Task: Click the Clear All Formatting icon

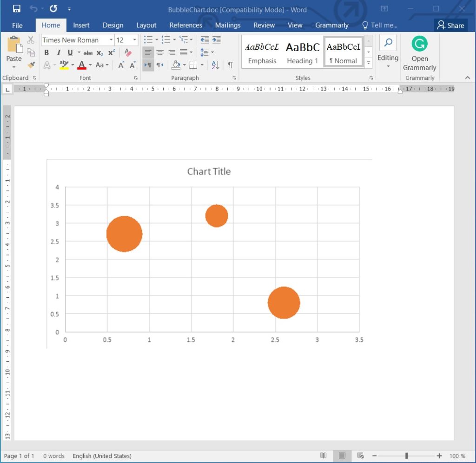Action: [x=127, y=52]
